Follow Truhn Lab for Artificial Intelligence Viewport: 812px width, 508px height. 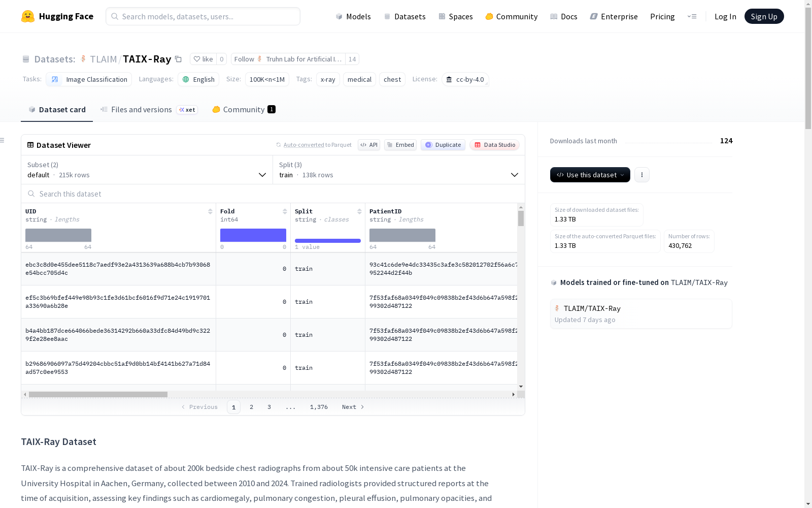click(x=288, y=59)
